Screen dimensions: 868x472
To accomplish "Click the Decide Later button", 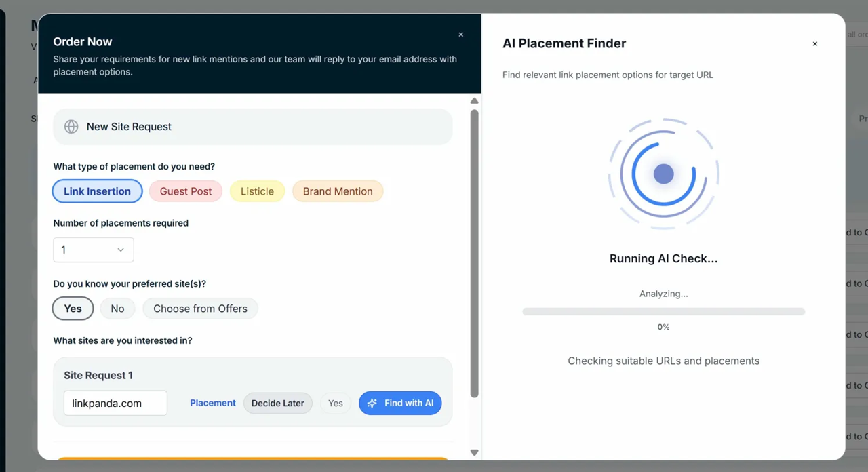I will click(x=277, y=403).
